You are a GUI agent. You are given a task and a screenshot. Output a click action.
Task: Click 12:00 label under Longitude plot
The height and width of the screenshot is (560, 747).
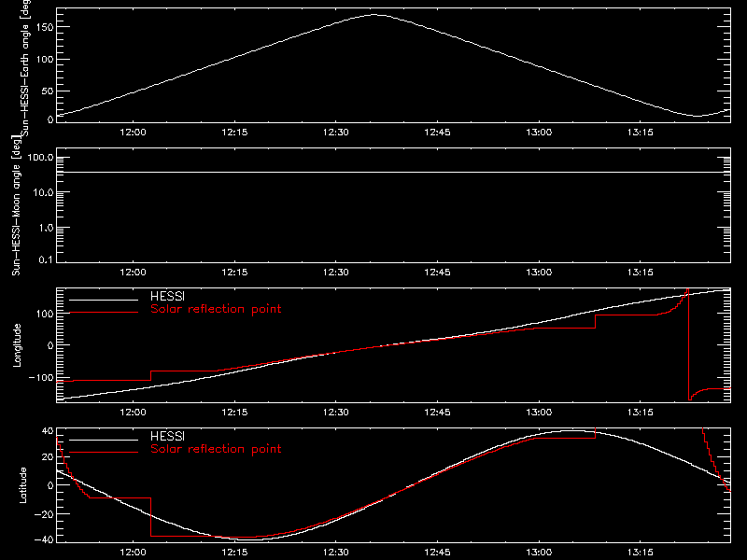coord(133,412)
